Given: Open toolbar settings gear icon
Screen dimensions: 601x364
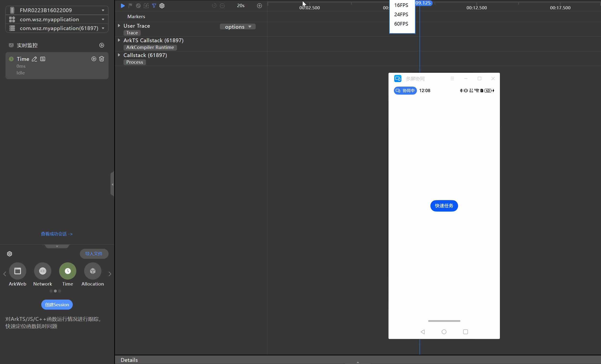Looking at the screenshot, I should (x=162, y=6).
